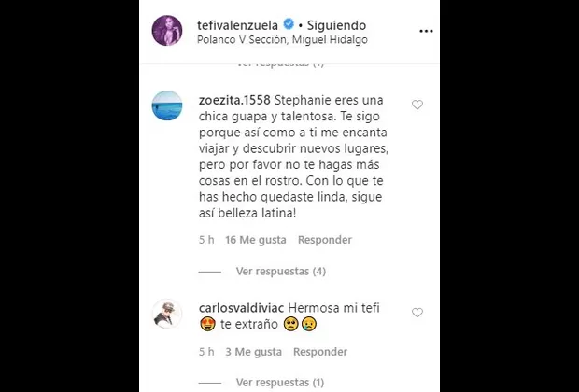View the 16 Me gusta likes list
Viewport: 579px width, 392px height.
coord(256,240)
